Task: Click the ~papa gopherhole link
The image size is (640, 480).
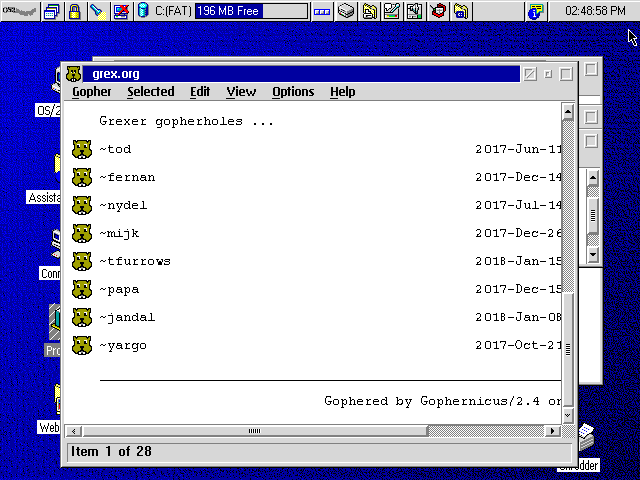Action: [x=119, y=290]
